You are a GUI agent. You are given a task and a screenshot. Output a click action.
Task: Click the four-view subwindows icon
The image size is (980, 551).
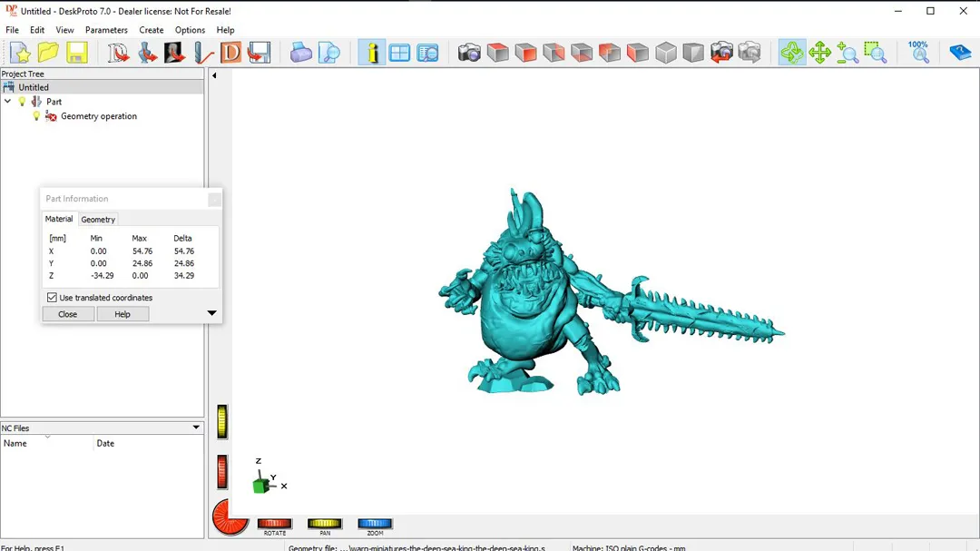(x=399, y=53)
